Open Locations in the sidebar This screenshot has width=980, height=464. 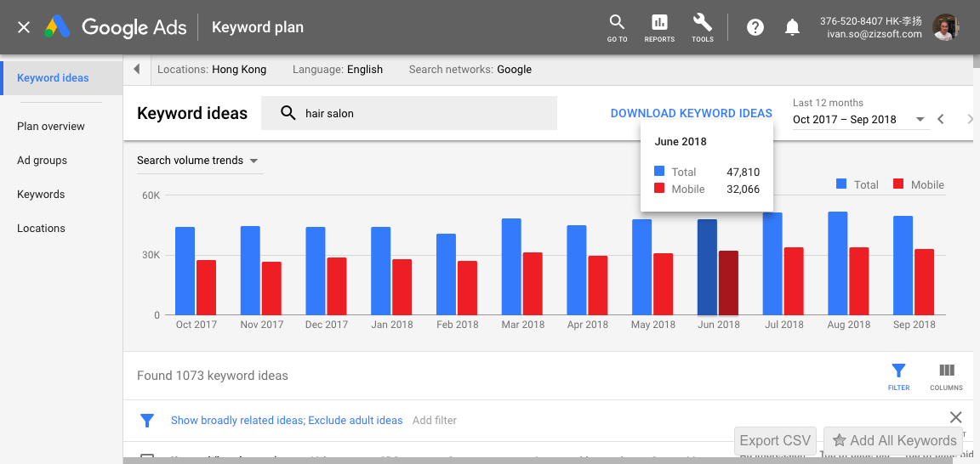(41, 229)
